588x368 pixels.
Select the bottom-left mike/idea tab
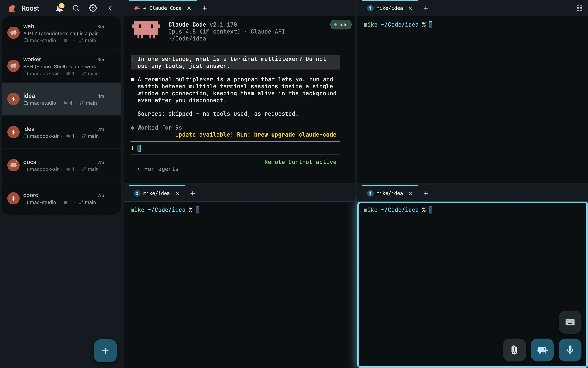(157, 193)
